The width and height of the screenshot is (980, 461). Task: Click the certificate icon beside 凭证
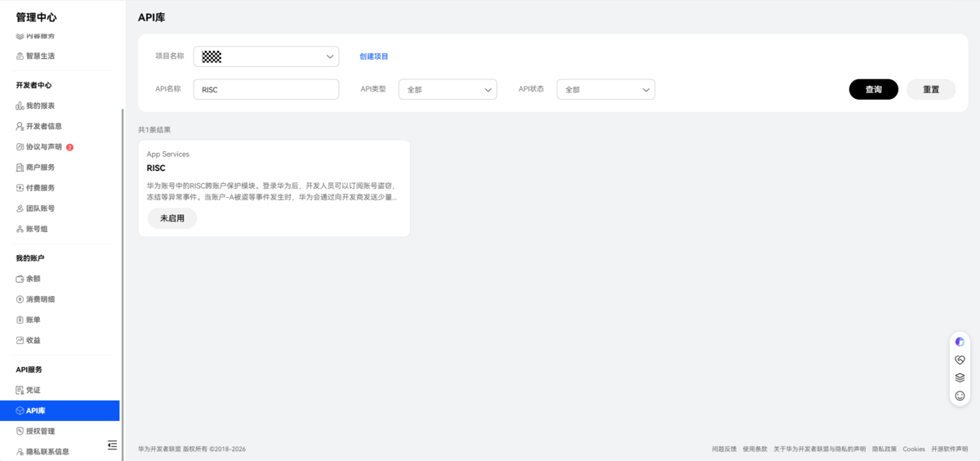pos(20,391)
